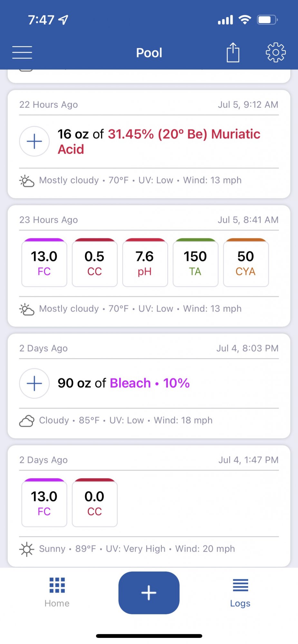Tap the Pool title in header
Viewport: 298px width, 644px height.
click(x=149, y=53)
